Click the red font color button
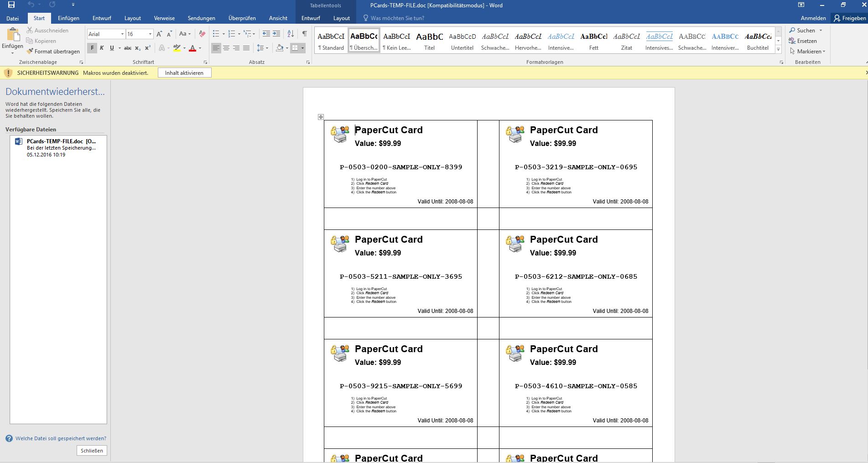The width and height of the screenshot is (868, 463). (x=192, y=48)
